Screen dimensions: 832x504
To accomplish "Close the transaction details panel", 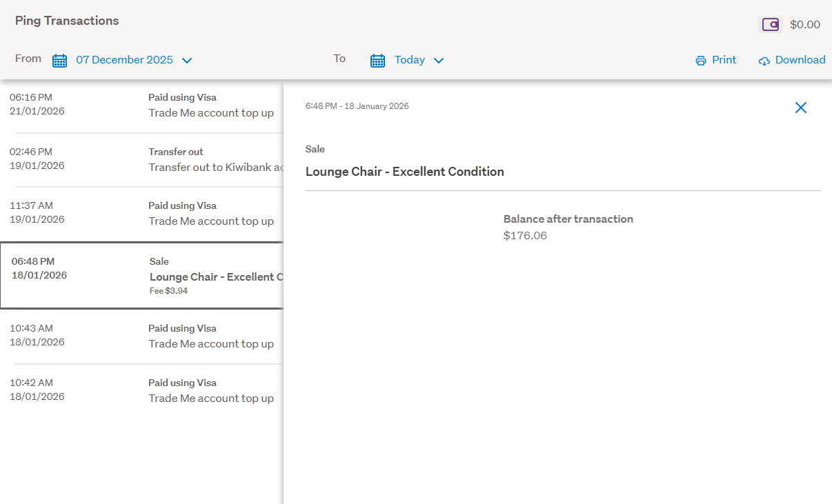I will click(800, 108).
